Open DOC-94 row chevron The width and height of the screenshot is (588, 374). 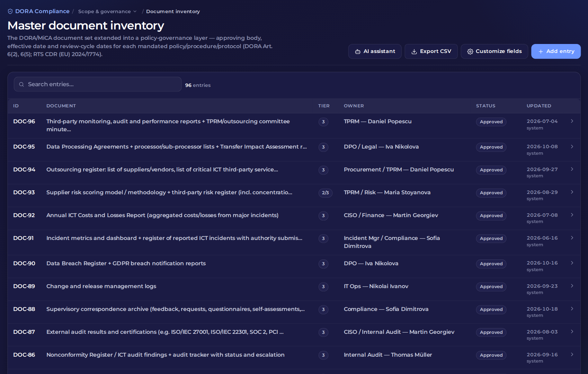[x=572, y=169]
